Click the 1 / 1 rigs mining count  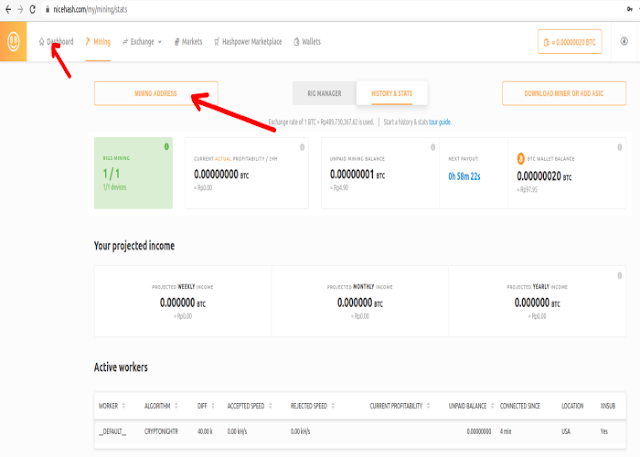(x=111, y=174)
